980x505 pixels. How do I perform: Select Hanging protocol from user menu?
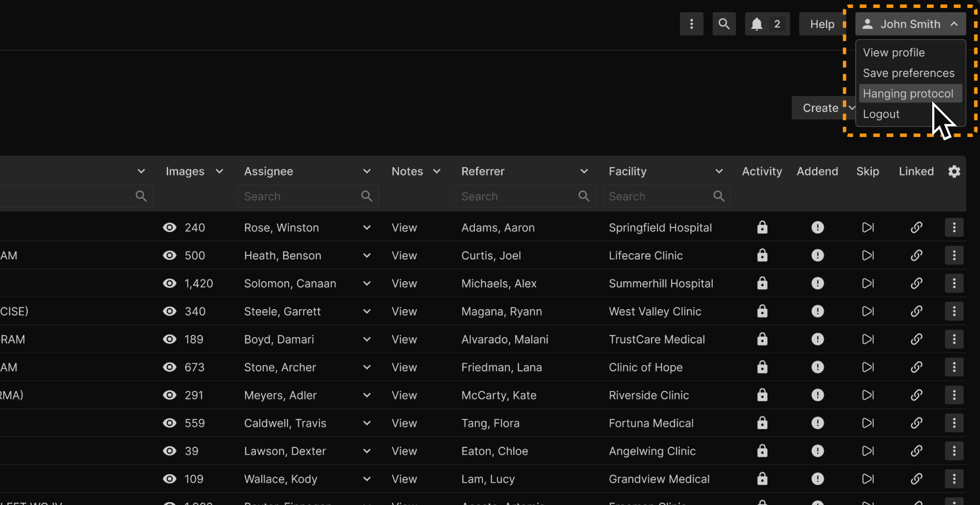pyautogui.click(x=908, y=94)
